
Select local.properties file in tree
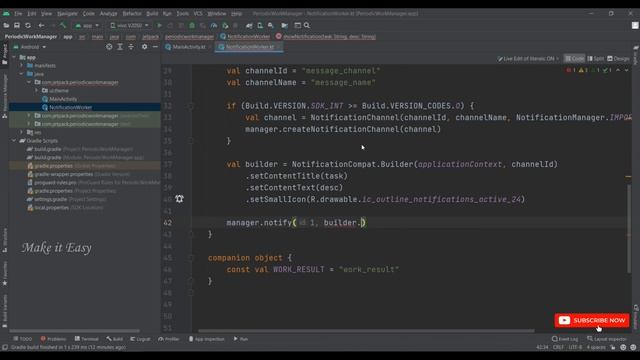pos(51,207)
